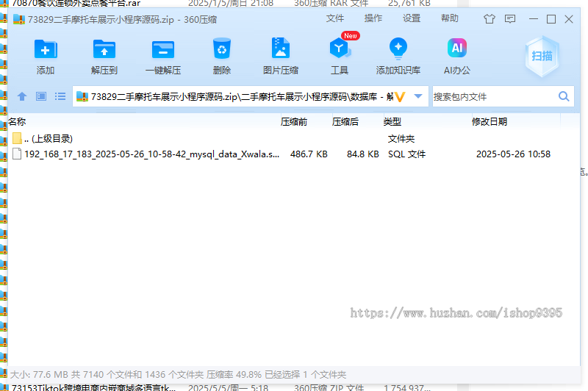Click the 486.7 KB size cell
Viewport: 588px width, 391px height.
(309, 154)
